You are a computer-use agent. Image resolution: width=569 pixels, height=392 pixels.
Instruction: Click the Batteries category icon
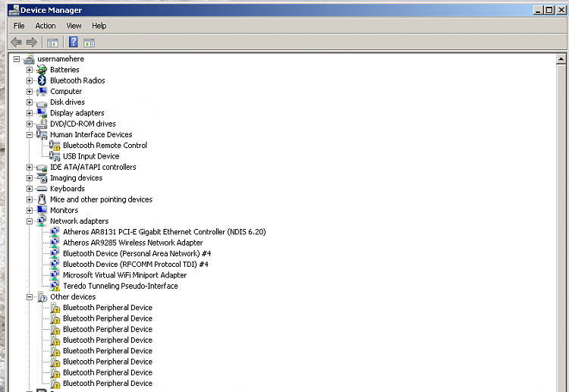(x=42, y=70)
